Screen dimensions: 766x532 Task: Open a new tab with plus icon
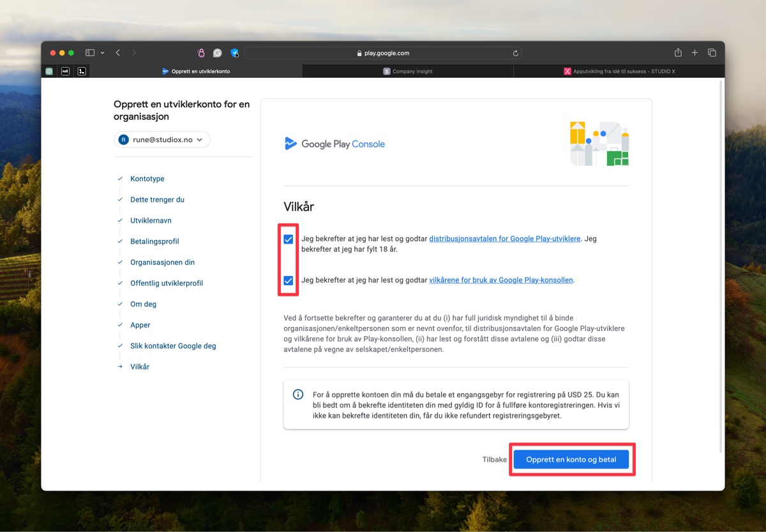[695, 53]
